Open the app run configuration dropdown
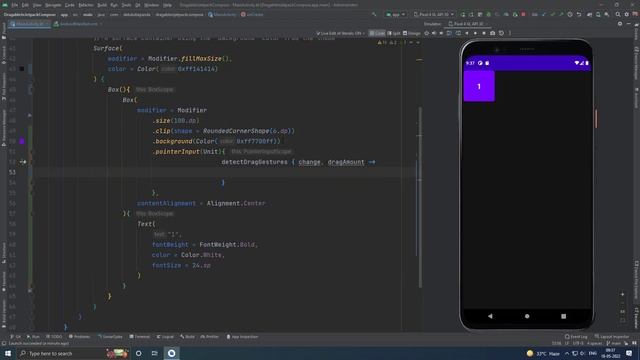Image resolution: width=640 pixels, height=360 pixels. pyautogui.click(x=395, y=14)
